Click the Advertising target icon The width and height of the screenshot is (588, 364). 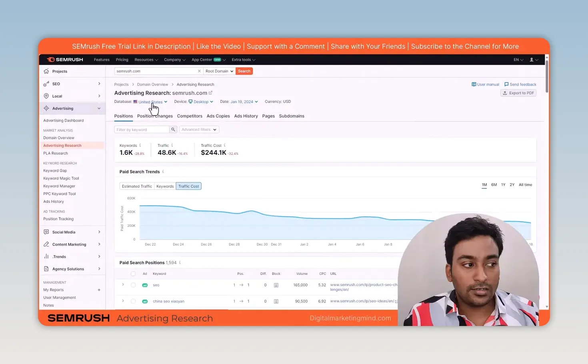[46, 108]
